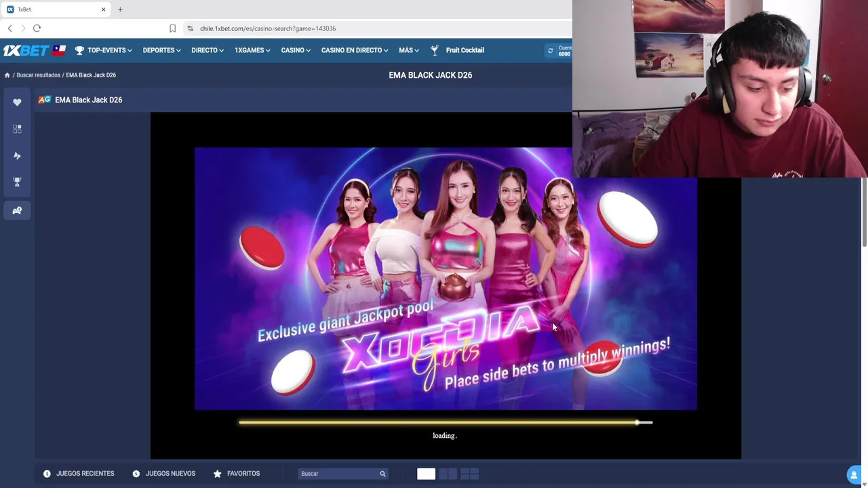Click the highlighted sidebar icon below the trophy
Screen dimensions: 868x488
point(17,211)
